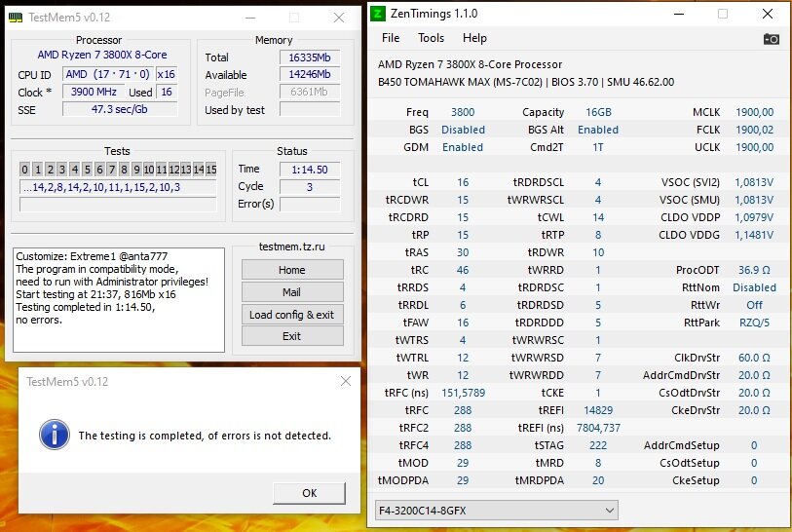The image size is (792, 532).
Task: Click the Freq value 3800
Action: pyautogui.click(x=463, y=112)
